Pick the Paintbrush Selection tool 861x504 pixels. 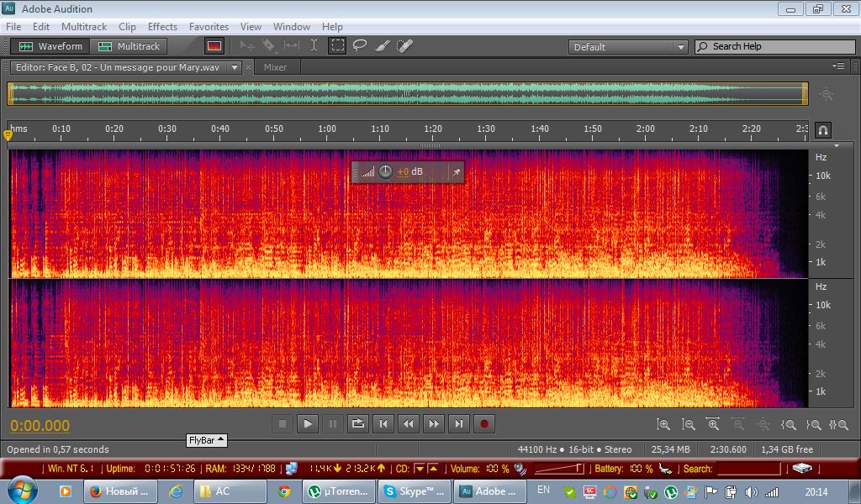[x=382, y=46]
